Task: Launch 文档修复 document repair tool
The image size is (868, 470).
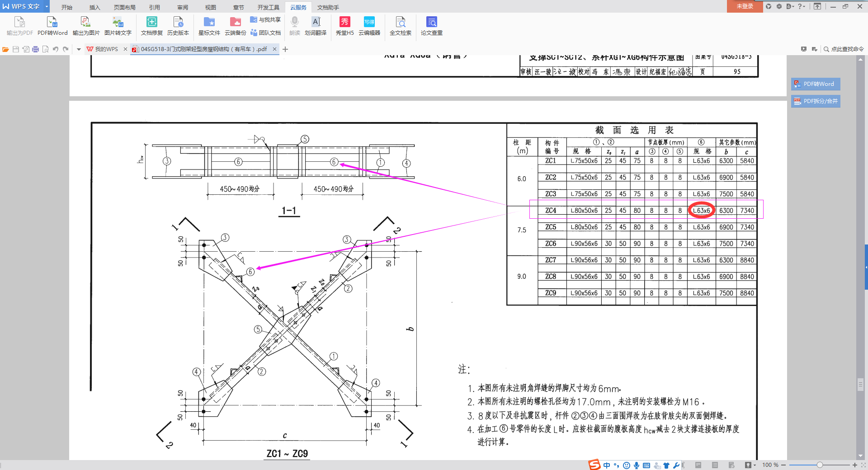Action: 151,26
